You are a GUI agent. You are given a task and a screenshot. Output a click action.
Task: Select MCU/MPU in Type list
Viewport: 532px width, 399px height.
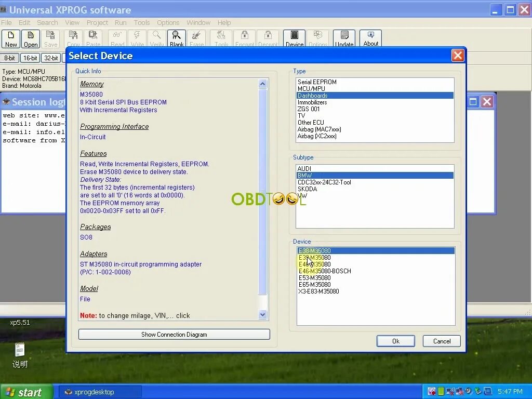[375, 88]
